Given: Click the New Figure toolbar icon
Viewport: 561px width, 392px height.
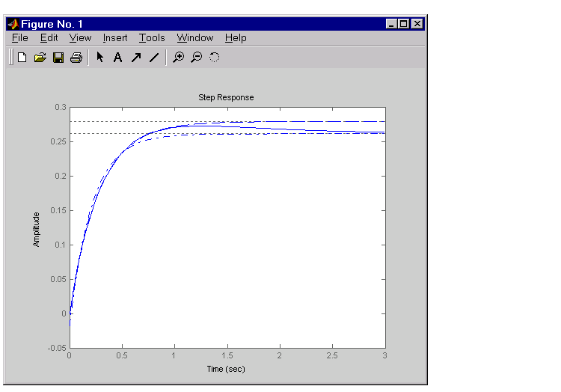Looking at the screenshot, I should 22,58.
